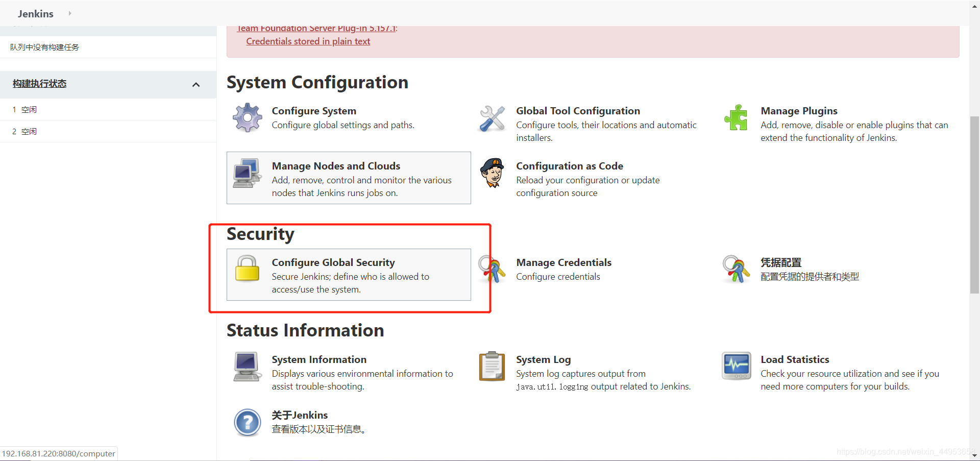The height and width of the screenshot is (461, 980).
Task: Open Credentials stored in plain text warning link
Action: point(308,41)
